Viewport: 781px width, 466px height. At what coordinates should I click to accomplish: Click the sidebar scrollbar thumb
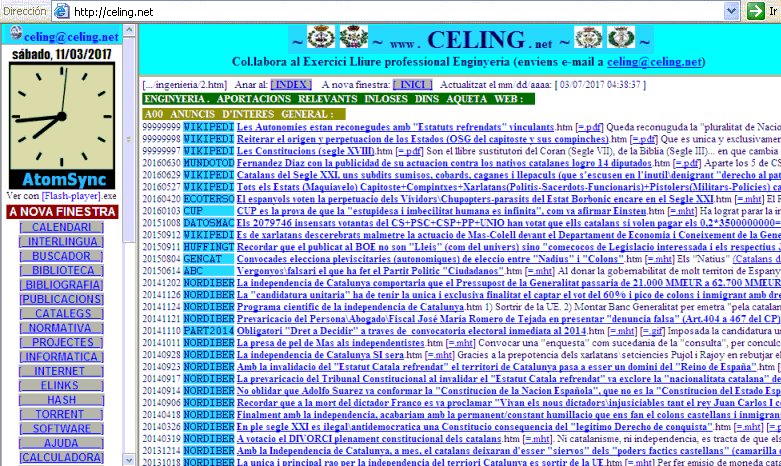129,139
